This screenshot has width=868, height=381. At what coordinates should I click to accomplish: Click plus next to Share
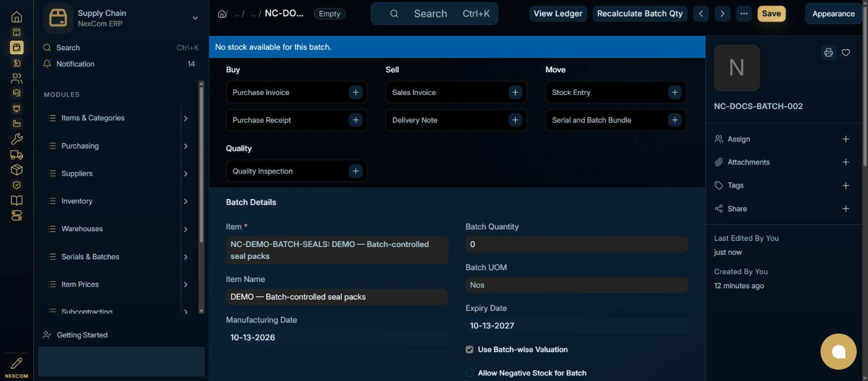[846, 209]
